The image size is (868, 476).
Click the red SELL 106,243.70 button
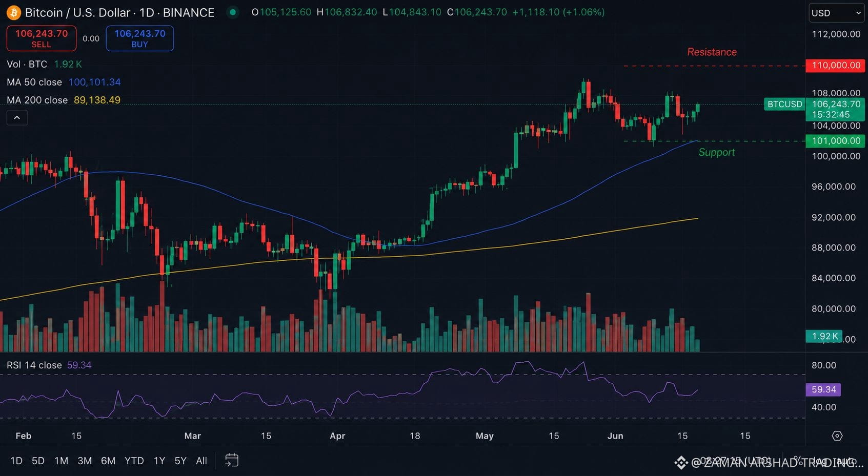tap(42, 38)
